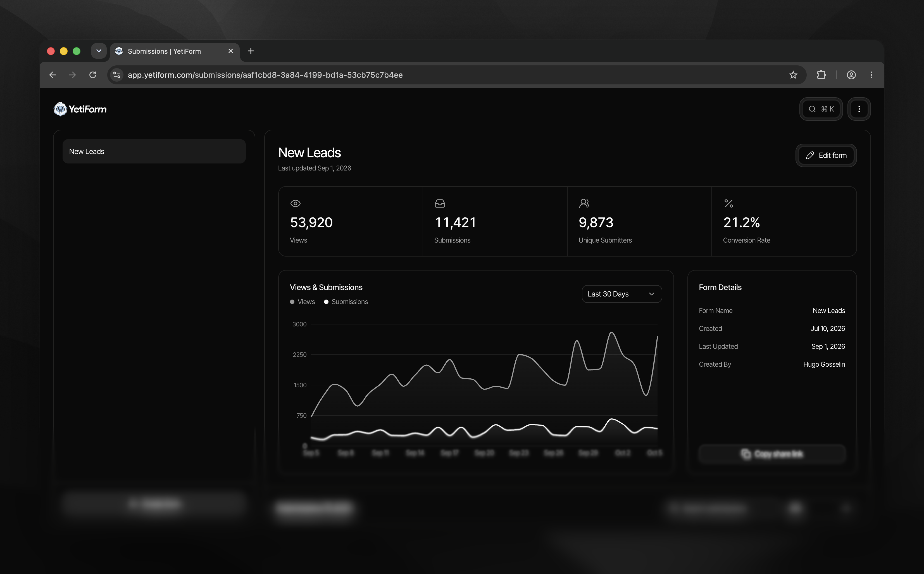Expand the tab search chevron
The height and width of the screenshot is (574, 924).
click(x=99, y=51)
